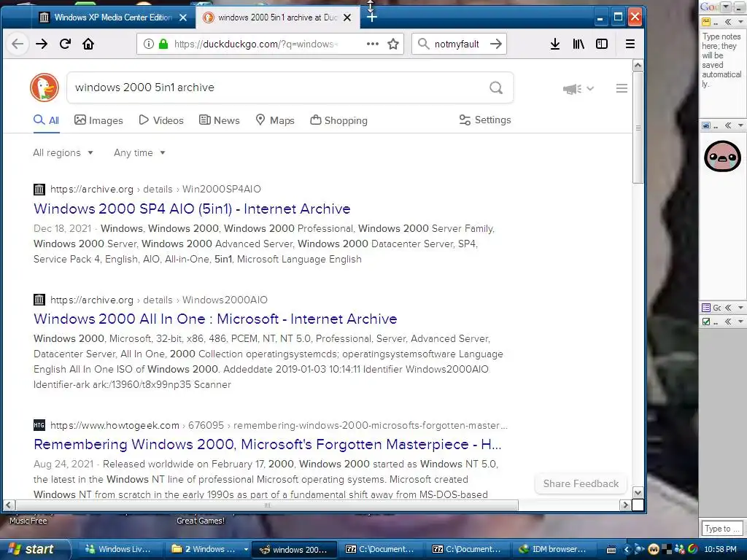The width and height of the screenshot is (747, 560).
Task: Click the DuckDuckGo duck logo
Action: (44, 87)
